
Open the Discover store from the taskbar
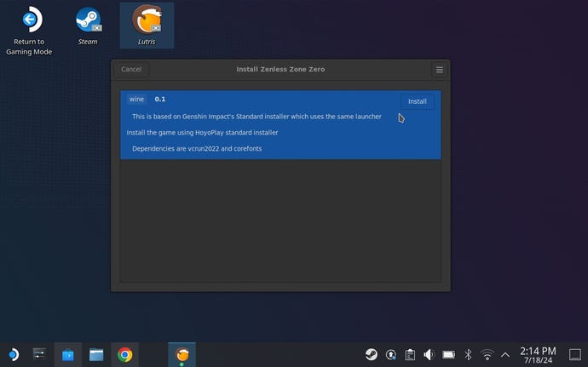68,354
